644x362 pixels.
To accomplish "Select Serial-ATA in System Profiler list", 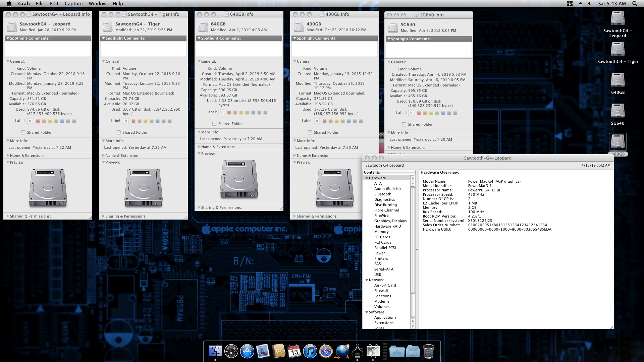I will (x=384, y=269).
